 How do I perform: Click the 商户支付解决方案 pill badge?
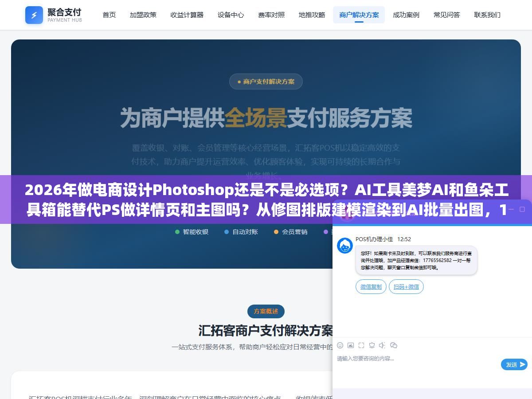pos(266,82)
